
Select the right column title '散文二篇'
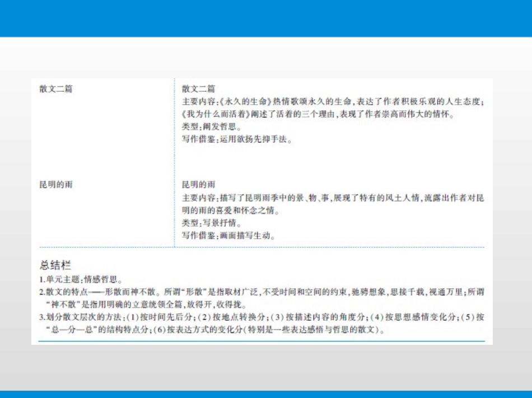point(198,89)
